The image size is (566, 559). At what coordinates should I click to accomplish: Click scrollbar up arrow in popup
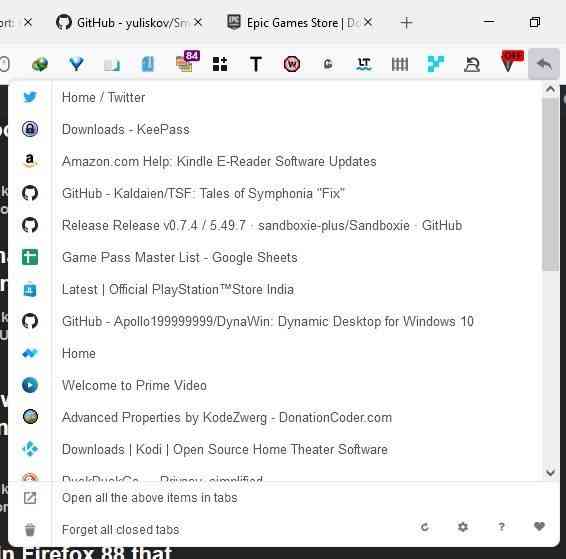pyautogui.click(x=550, y=89)
